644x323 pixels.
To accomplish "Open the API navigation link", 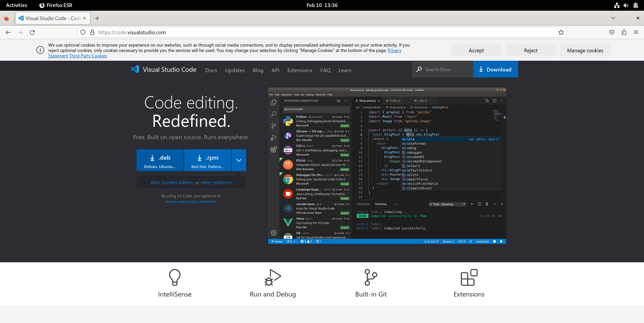I will coord(275,70).
